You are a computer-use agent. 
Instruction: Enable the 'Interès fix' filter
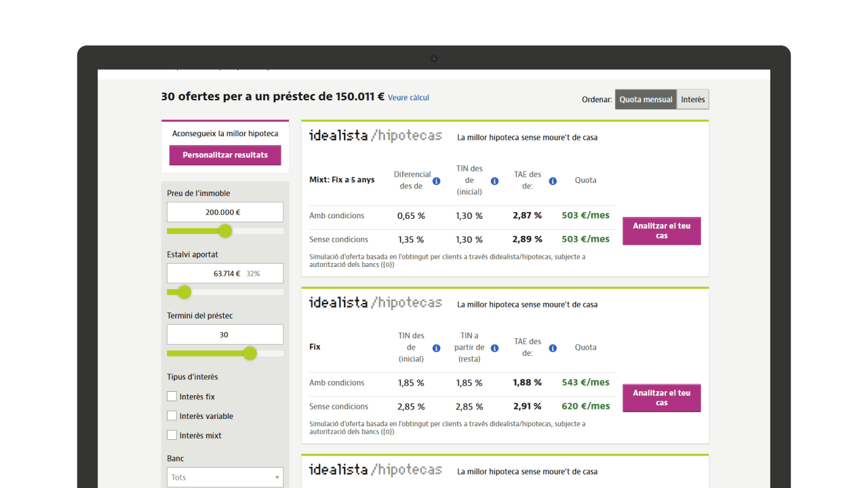pos(172,396)
